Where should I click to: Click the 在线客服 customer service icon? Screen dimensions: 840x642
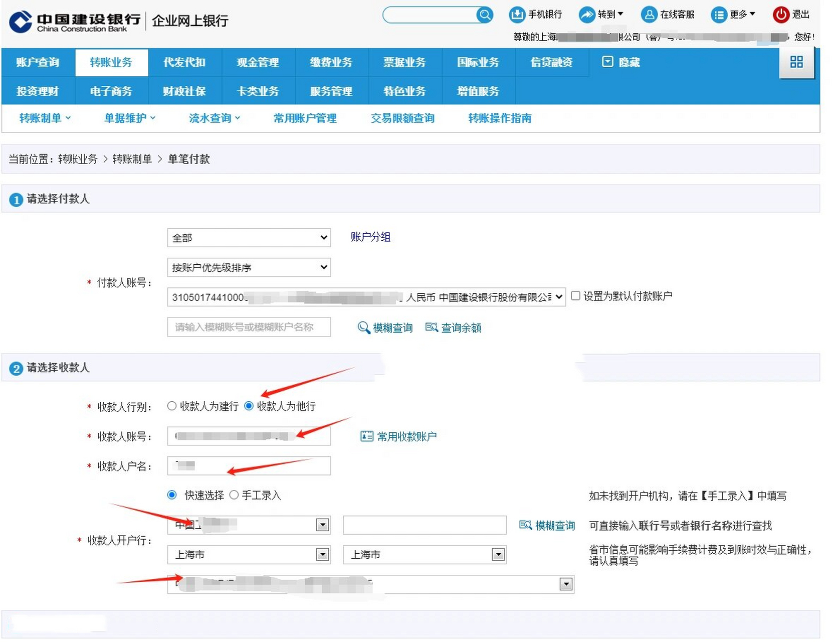(x=649, y=15)
